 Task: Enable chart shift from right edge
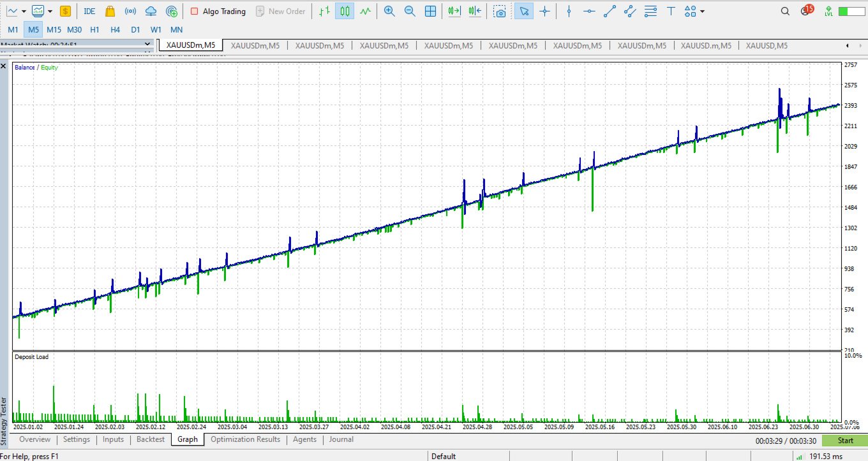click(475, 11)
